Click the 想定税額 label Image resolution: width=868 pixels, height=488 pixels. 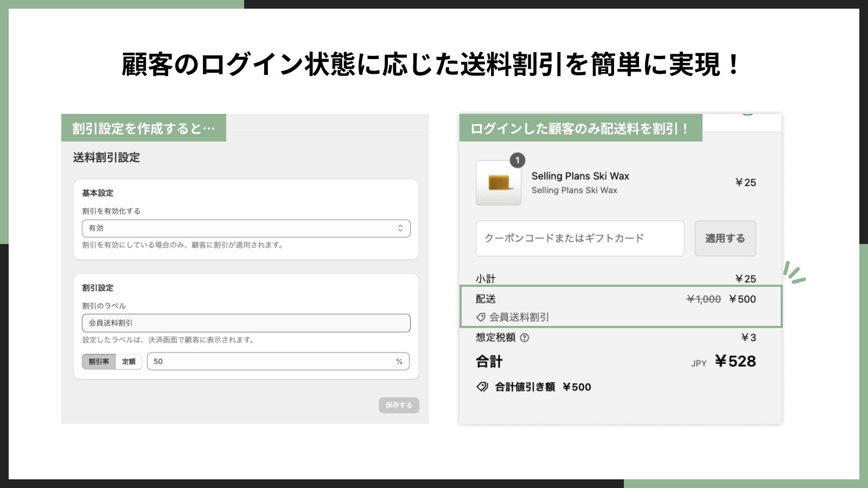pos(495,337)
